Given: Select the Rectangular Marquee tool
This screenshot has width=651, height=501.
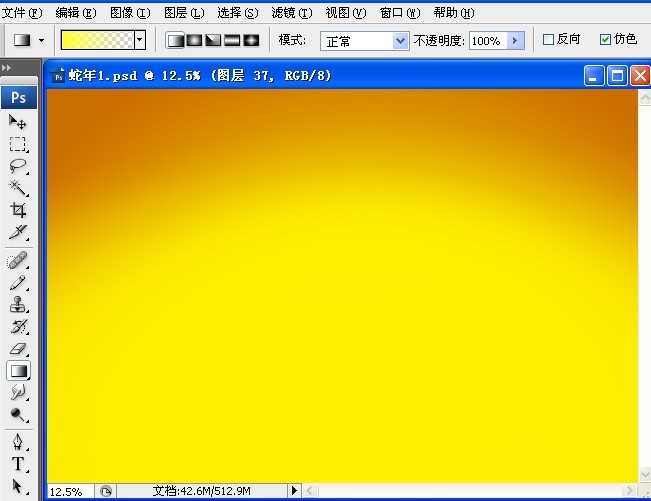Looking at the screenshot, I should (17, 144).
